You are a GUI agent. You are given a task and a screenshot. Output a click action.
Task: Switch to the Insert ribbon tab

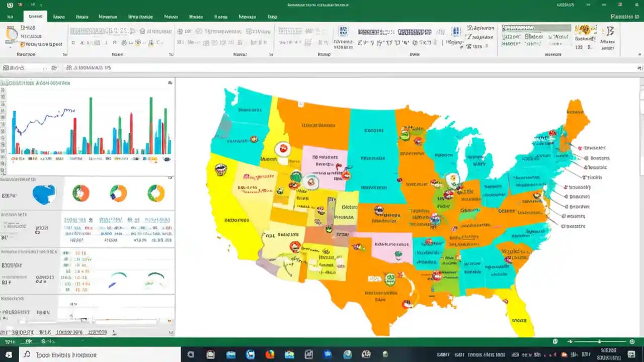pyautogui.click(x=59, y=17)
